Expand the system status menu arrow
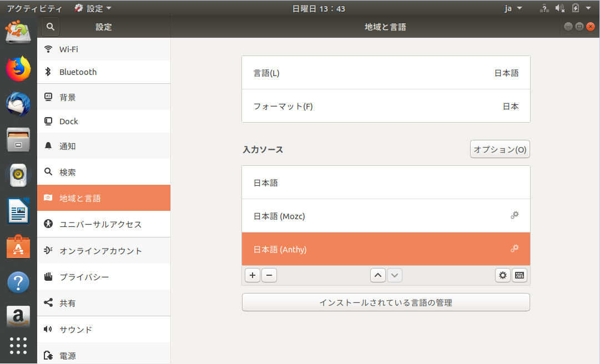 pos(588,8)
